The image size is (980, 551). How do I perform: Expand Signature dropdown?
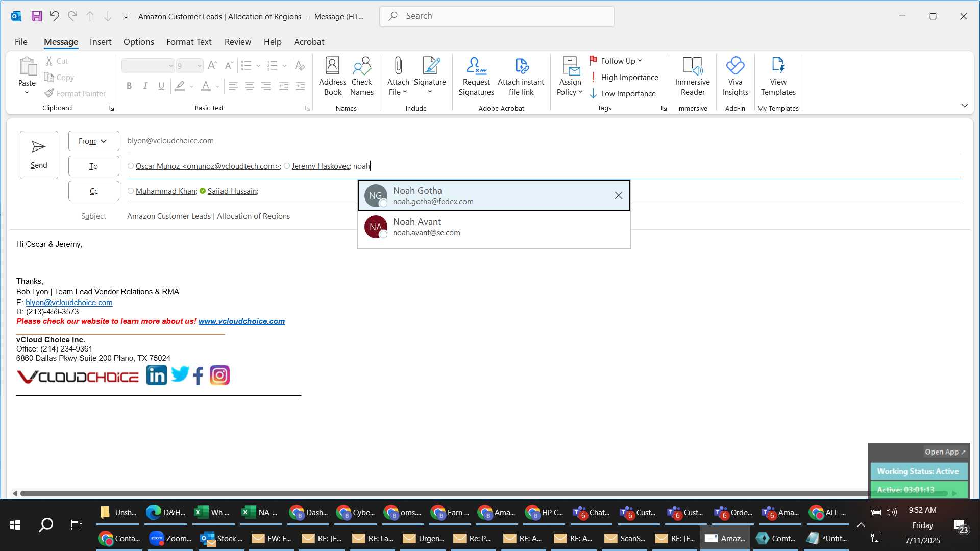click(430, 92)
